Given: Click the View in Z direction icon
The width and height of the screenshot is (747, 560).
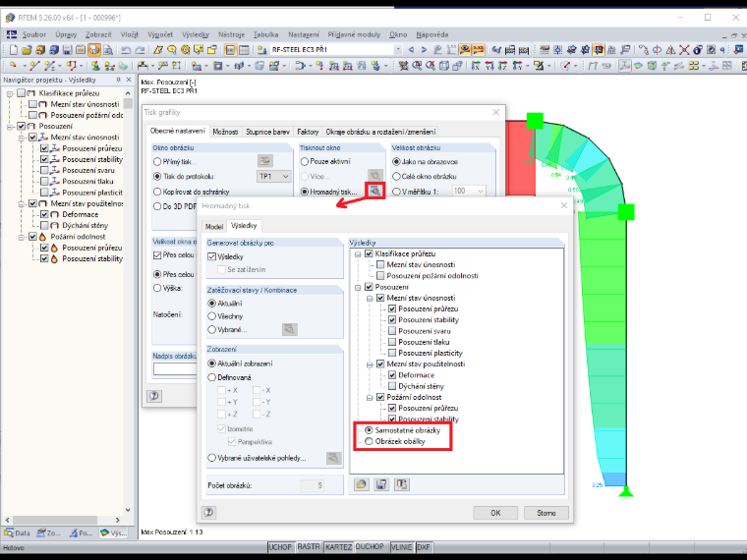Looking at the screenshot, I should (x=502, y=66).
